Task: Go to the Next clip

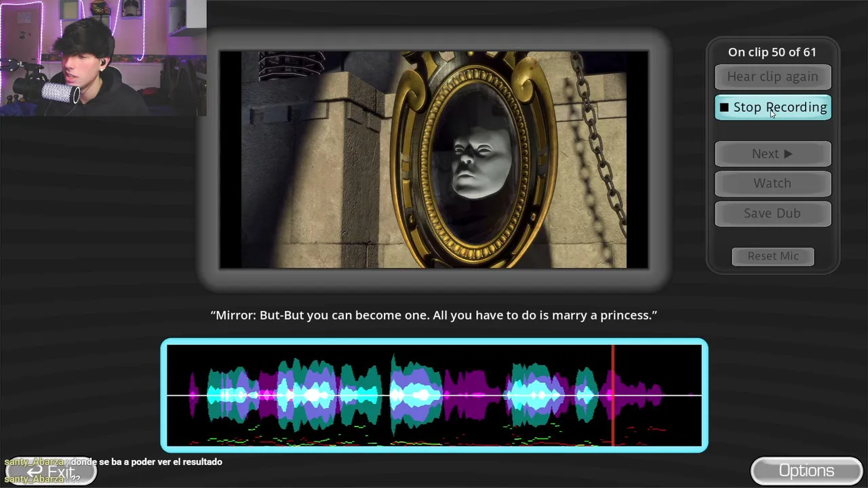Action: [x=772, y=154]
